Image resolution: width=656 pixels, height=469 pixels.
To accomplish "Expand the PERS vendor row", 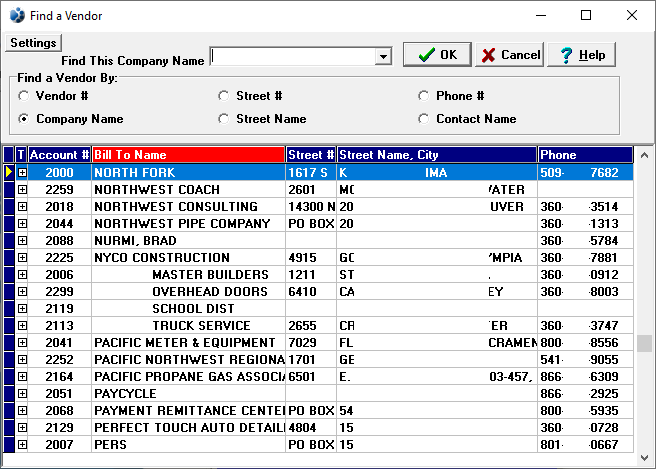I will [22, 445].
